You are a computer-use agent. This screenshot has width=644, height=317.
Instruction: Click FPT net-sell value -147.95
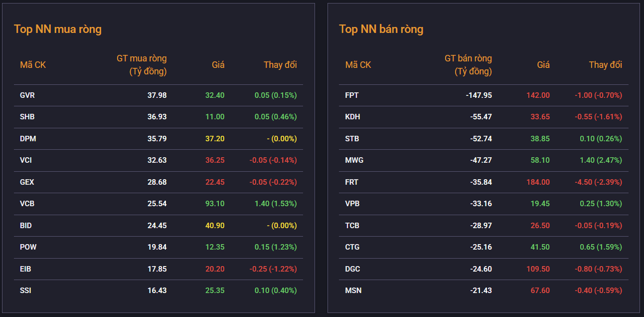(x=478, y=95)
